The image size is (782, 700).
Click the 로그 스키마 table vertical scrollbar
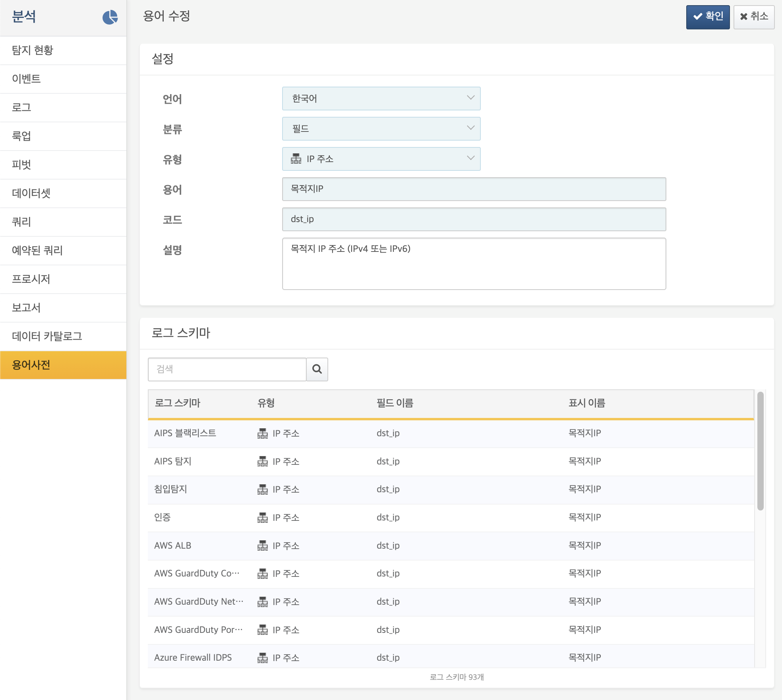pyautogui.click(x=760, y=451)
